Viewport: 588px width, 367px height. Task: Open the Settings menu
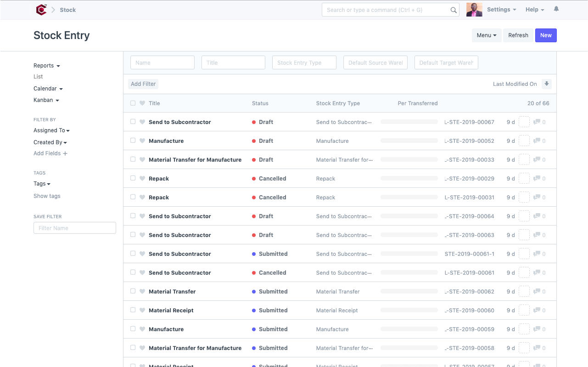coord(501,9)
